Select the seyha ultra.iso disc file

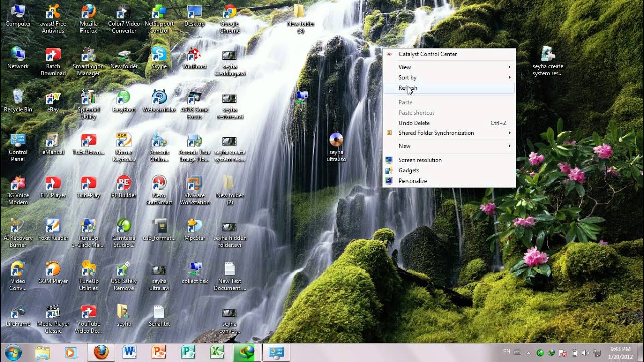(x=336, y=147)
